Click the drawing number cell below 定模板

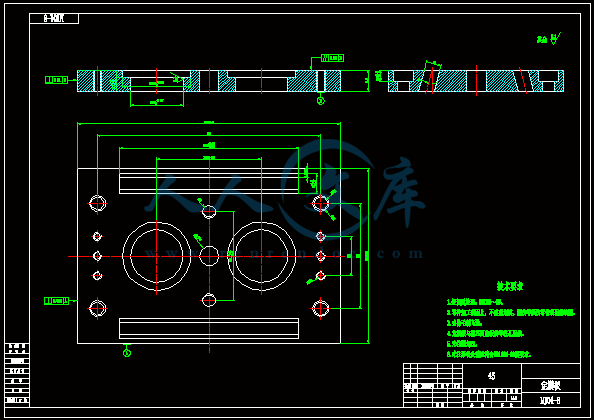pos(551,400)
